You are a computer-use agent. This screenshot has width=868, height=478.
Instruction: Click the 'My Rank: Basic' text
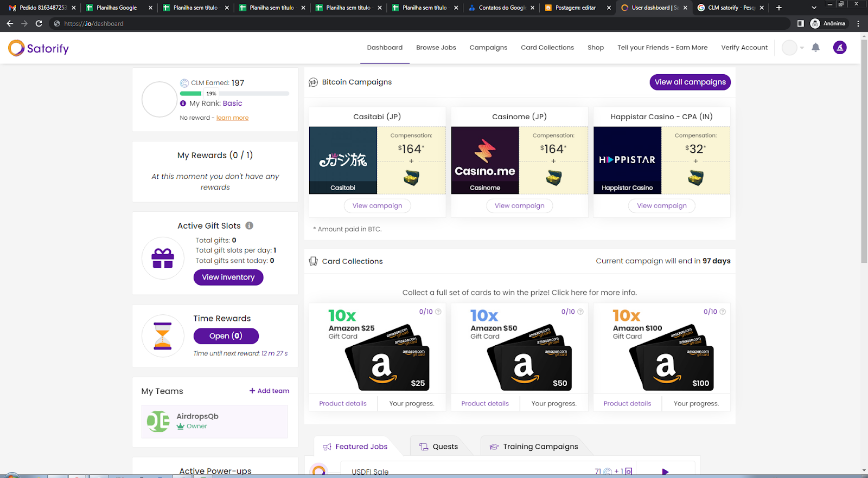(x=215, y=104)
